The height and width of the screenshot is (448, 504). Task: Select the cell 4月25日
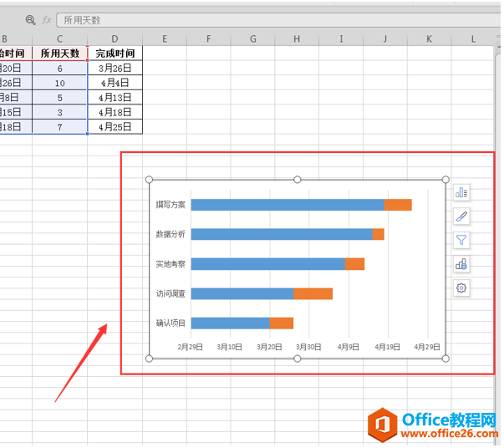tap(115, 127)
